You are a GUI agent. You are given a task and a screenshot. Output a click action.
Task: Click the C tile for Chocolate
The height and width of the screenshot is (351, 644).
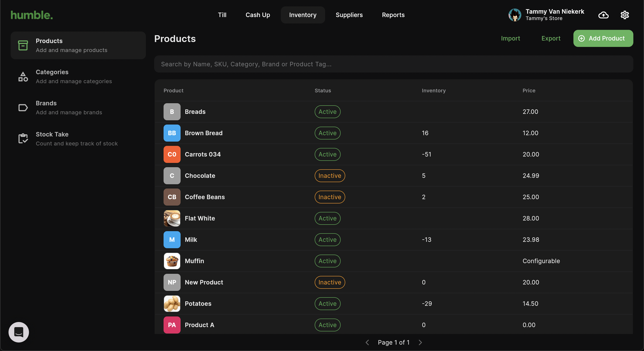point(172,175)
